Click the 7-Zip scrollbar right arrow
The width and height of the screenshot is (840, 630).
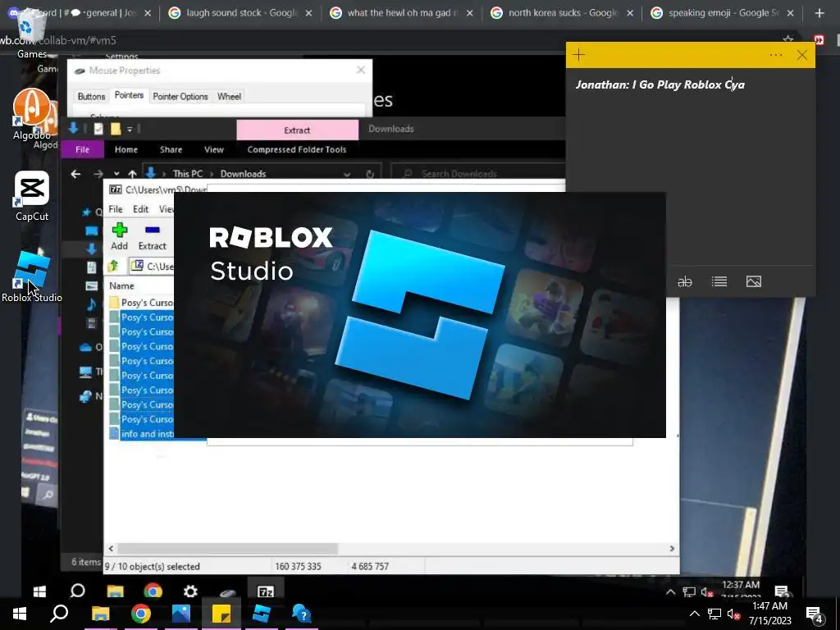(x=672, y=549)
